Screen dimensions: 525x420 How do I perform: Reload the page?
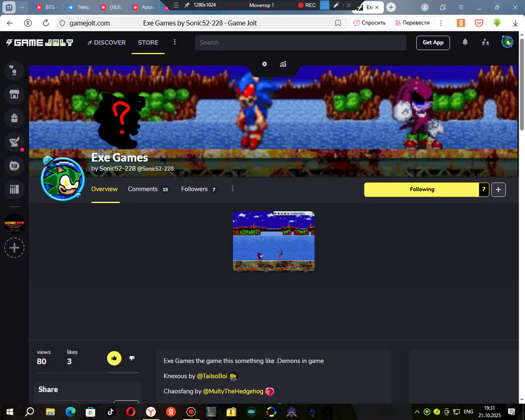coord(46,23)
